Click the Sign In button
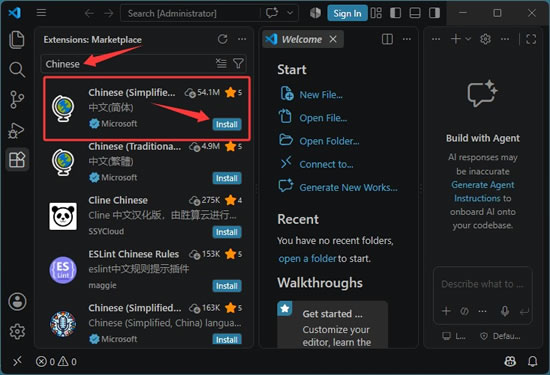This screenshot has height=375, width=550. pyautogui.click(x=347, y=13)
